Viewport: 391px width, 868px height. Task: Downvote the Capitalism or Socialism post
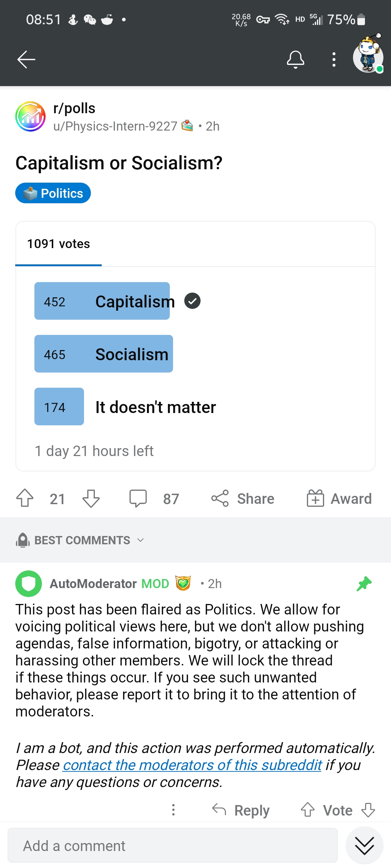pos(91,498)
